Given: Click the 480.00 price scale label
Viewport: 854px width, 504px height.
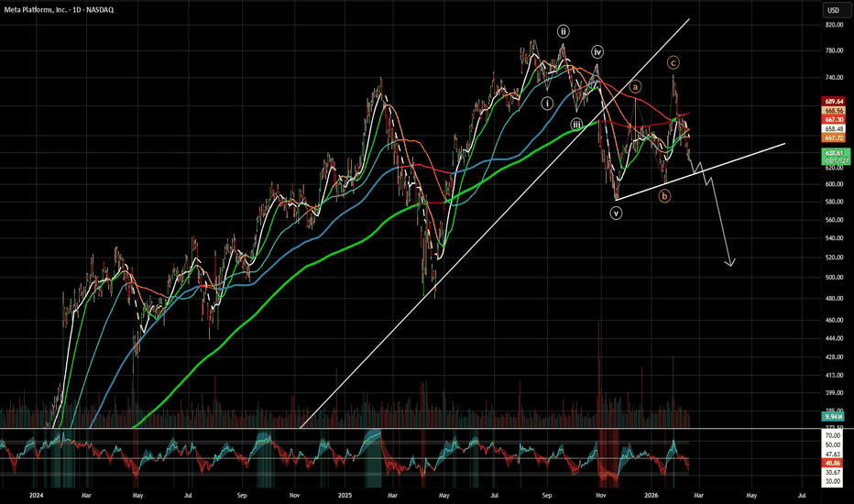Looking at the screenshot, I should tap(834, 299).
